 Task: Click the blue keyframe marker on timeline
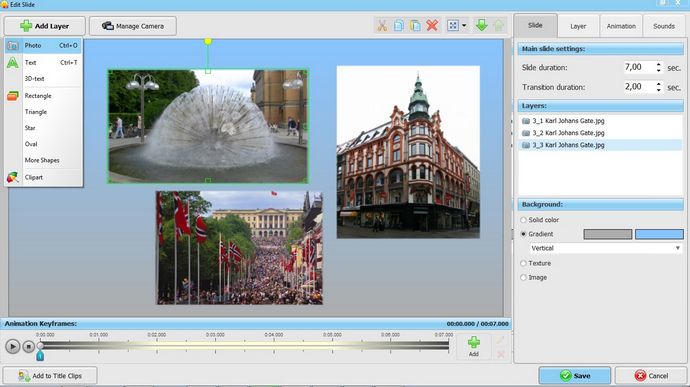pyautogui.click(x=40, y=356)
